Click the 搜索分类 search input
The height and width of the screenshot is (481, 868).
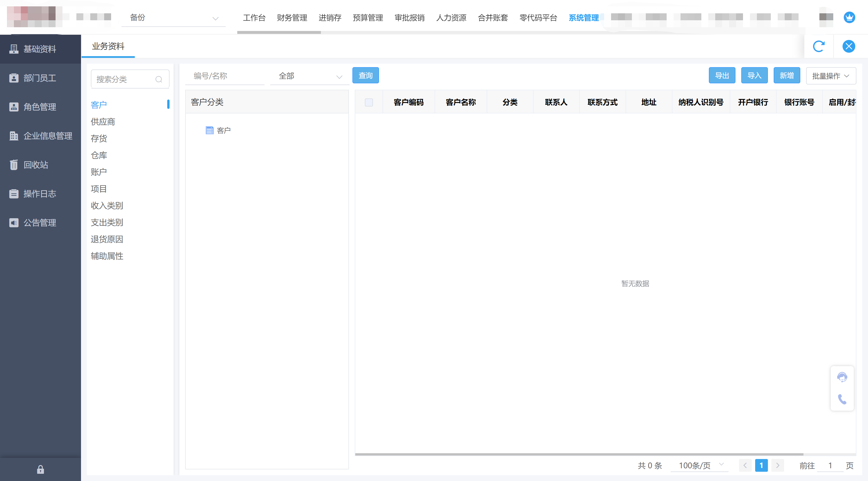[x=130, y=79]
